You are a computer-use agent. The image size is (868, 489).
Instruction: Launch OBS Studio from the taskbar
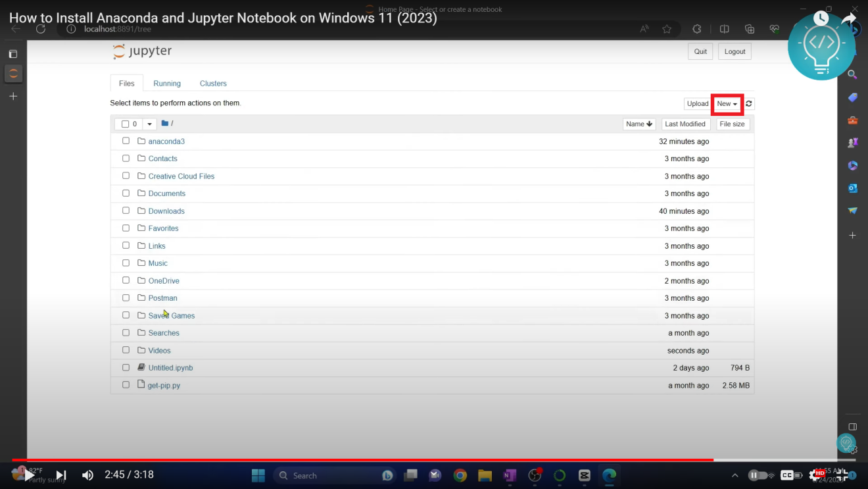click(x=534, y=475)
